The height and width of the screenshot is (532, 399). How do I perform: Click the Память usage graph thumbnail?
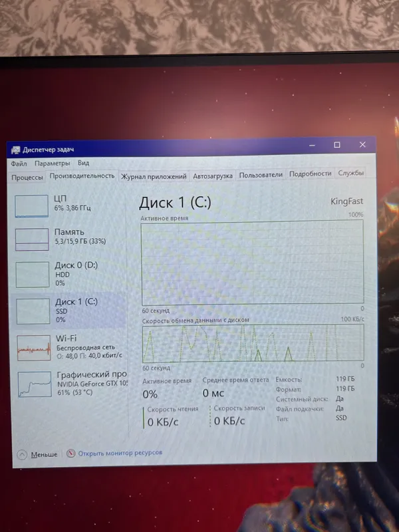pyautogui.click(x=32, y=239)
